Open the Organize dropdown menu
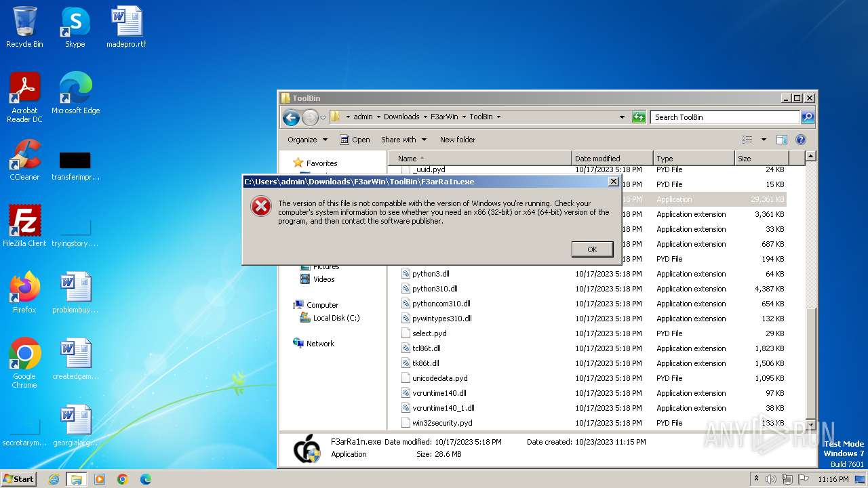 pyautogui.click(x=307, y=140)
